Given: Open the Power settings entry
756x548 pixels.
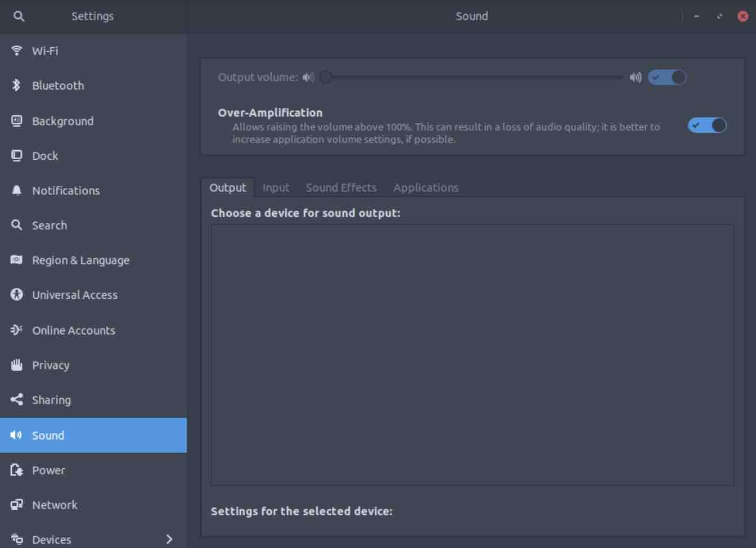Looking at the screenshot, I should pyautogui.click(x=48, y=470).
